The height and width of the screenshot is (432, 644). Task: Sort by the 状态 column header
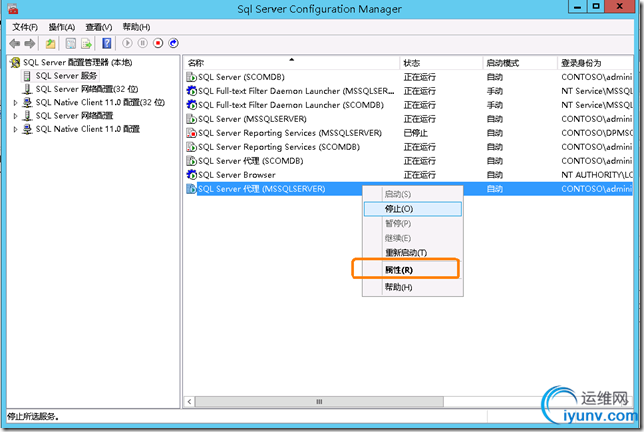(441, 63)
